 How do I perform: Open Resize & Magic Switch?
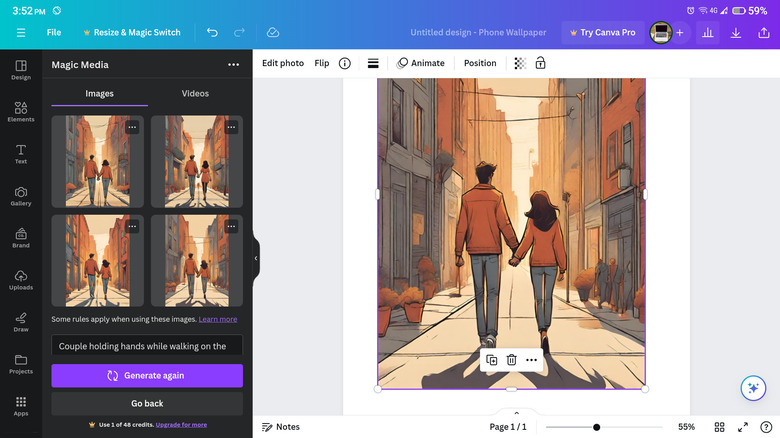pyautogui.click(x=132, y=32)
